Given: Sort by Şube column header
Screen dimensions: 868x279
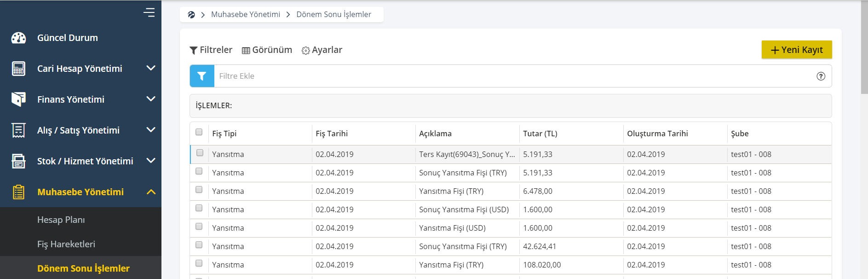Looking at the screenshot, I should [740, 134].
